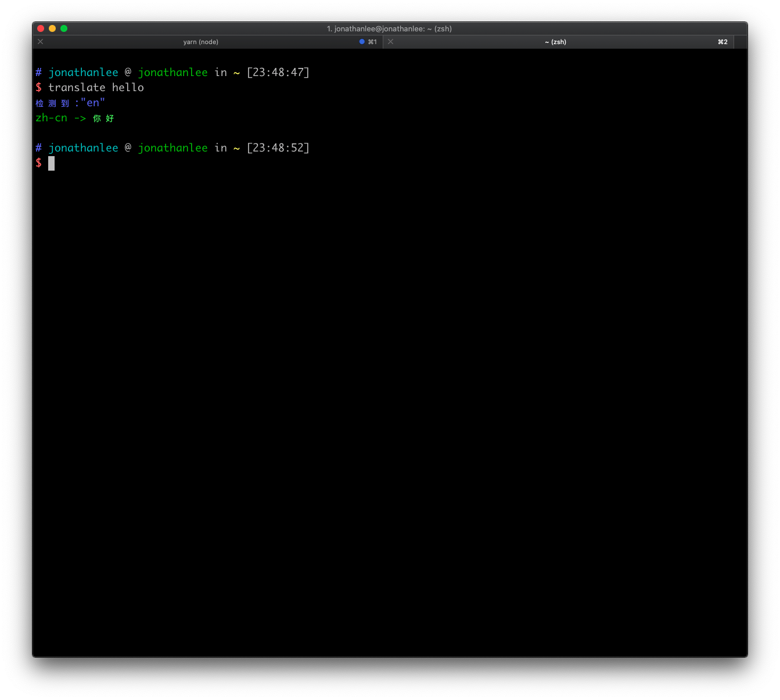The width and height of the screenshot is (780, 700).
Task: Click the terminal cursor at the prompt
Action: pyautogui.click(x=51, y=163)
